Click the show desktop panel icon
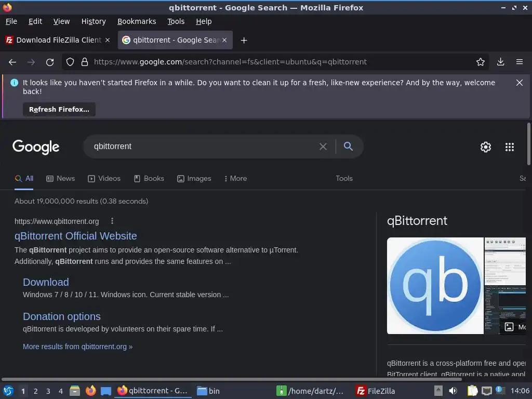This screenshot has height=399, width=532. point(106,391)
